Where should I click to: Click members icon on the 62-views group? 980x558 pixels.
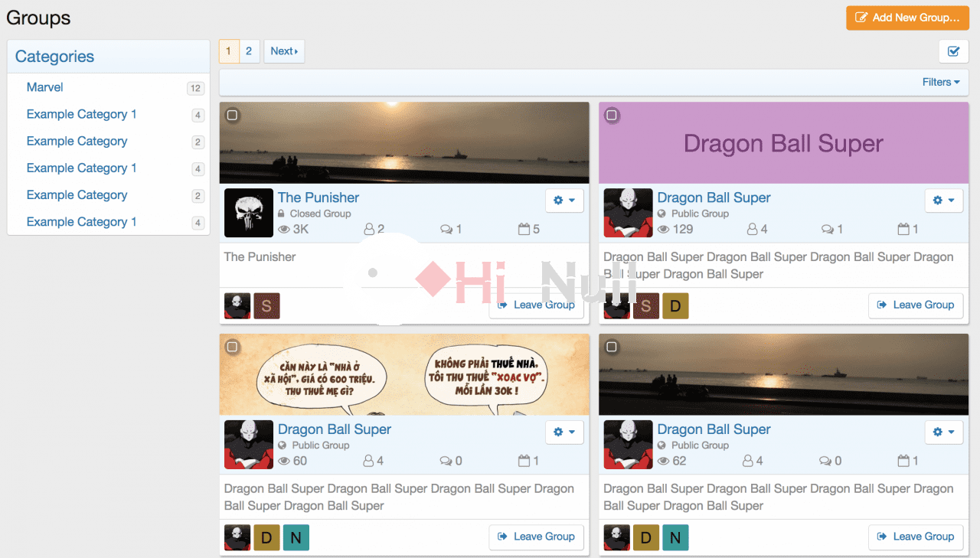[749, 461]
